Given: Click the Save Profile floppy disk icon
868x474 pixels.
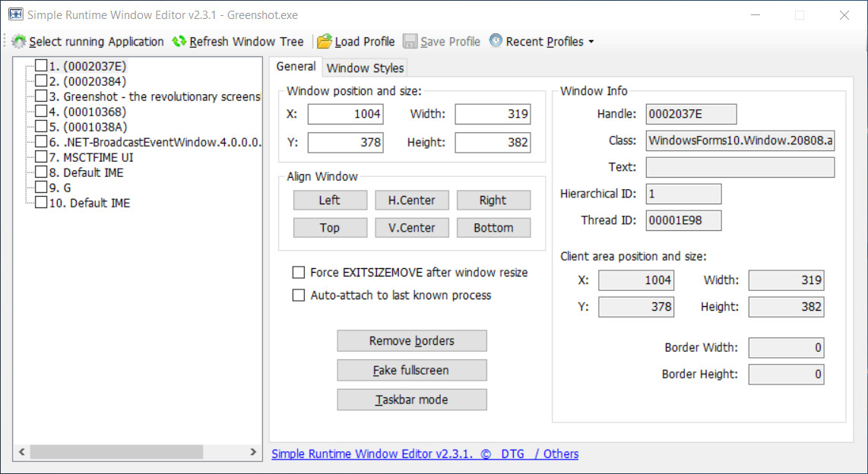Looking at the screenshot, I should pos(410,41).
